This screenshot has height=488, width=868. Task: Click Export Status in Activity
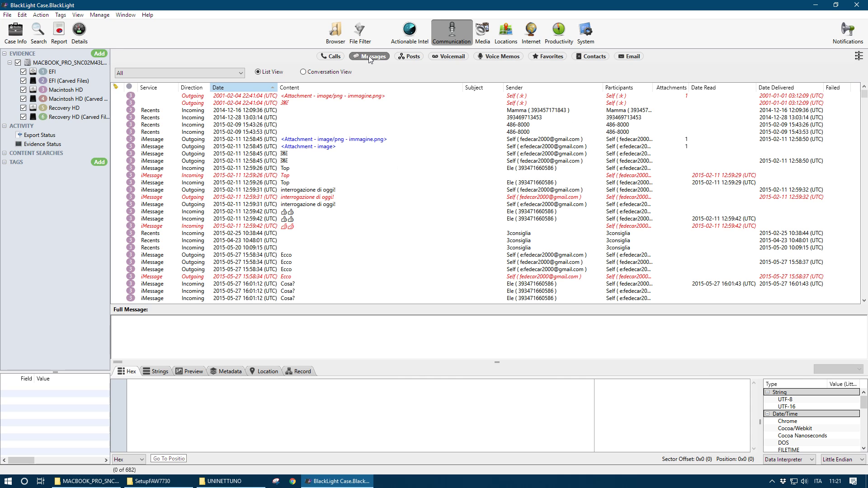point(39,135)
